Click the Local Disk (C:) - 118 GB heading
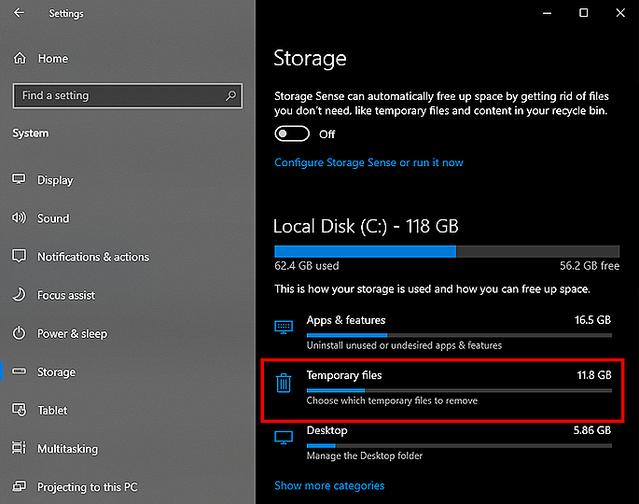 point(366,226)
